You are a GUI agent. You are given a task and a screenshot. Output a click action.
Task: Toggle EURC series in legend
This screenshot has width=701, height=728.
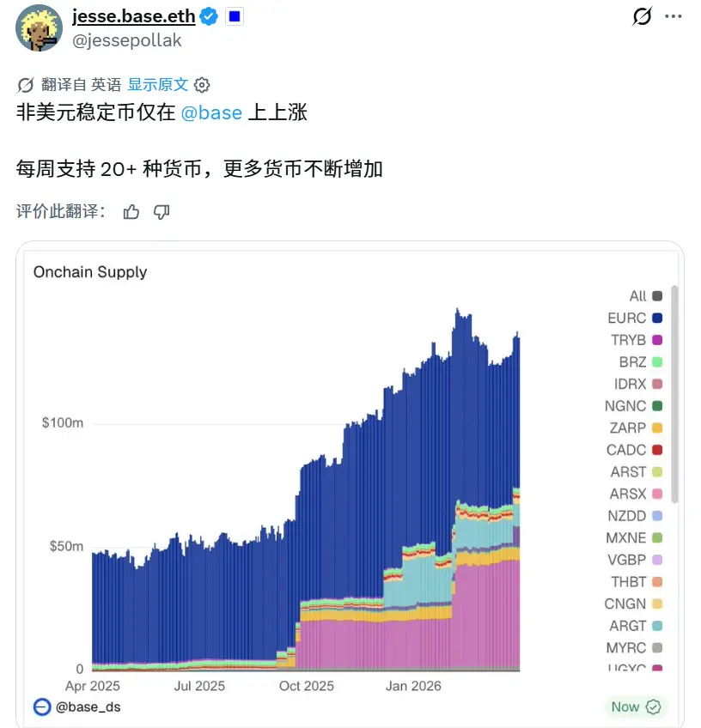(635, 318)
